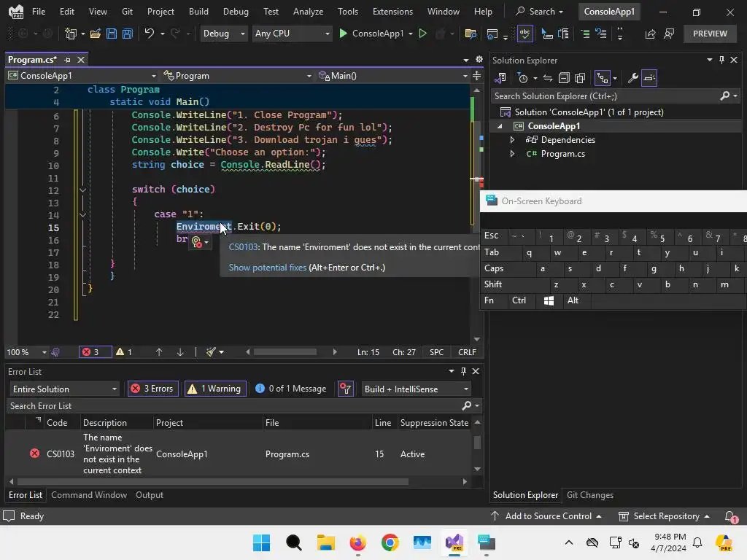Open the Analyze menu
Screen dimensions: 747x560
click(x=309, y=12)
